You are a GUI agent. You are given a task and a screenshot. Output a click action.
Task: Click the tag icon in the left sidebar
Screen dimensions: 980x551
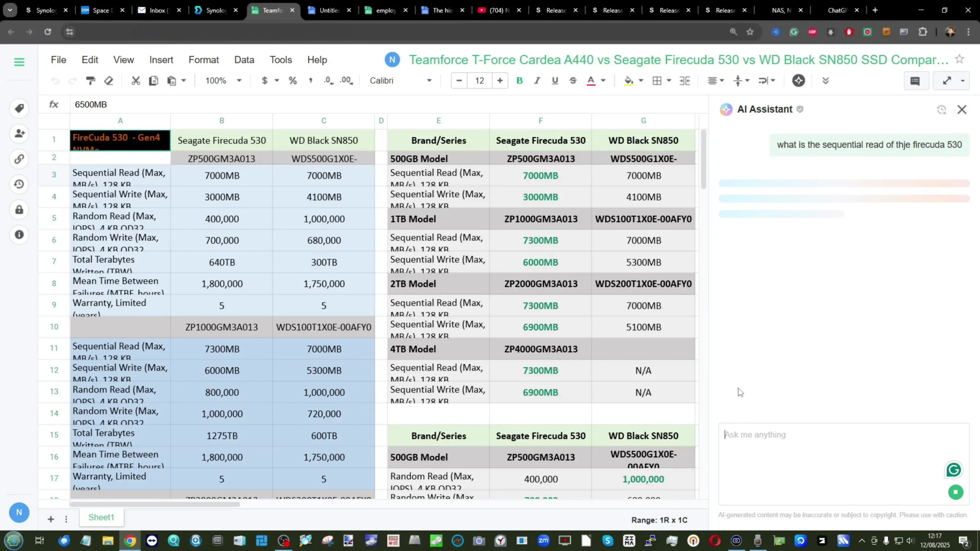19,108
